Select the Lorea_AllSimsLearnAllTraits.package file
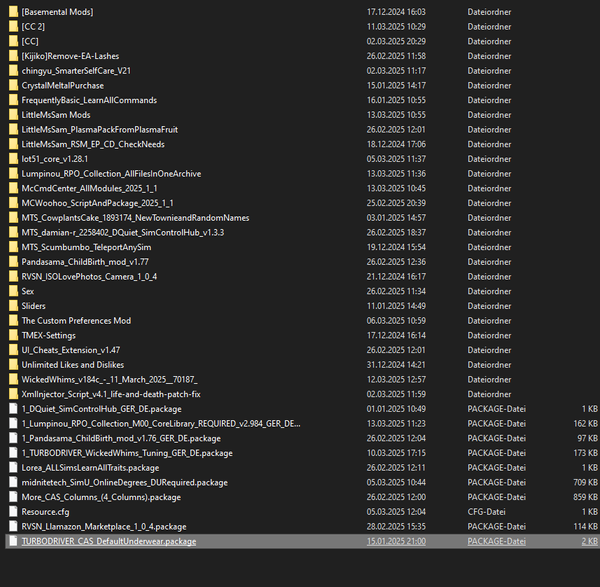Screen dimensions: 600x587 point(90,467)
